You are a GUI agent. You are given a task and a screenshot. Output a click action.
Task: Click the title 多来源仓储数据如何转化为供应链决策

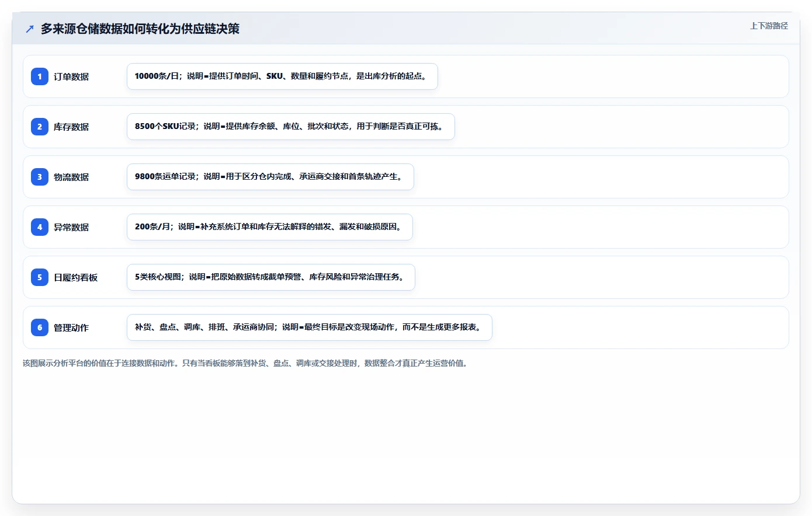(140, 29)
